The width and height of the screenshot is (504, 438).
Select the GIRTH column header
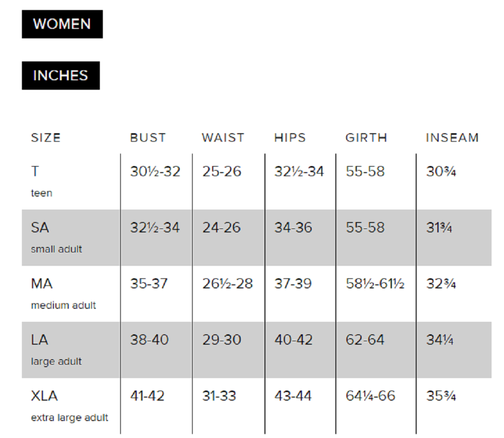coord(366,138)
